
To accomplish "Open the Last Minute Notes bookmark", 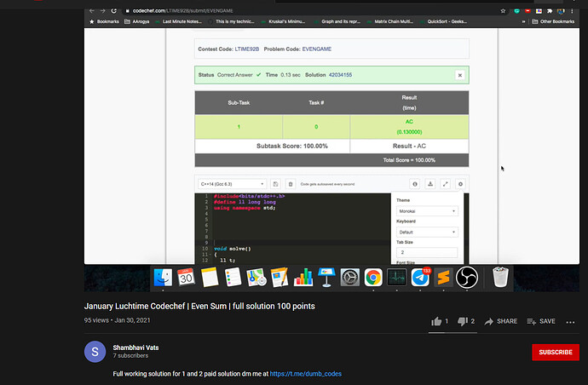I will pos(178,22).
